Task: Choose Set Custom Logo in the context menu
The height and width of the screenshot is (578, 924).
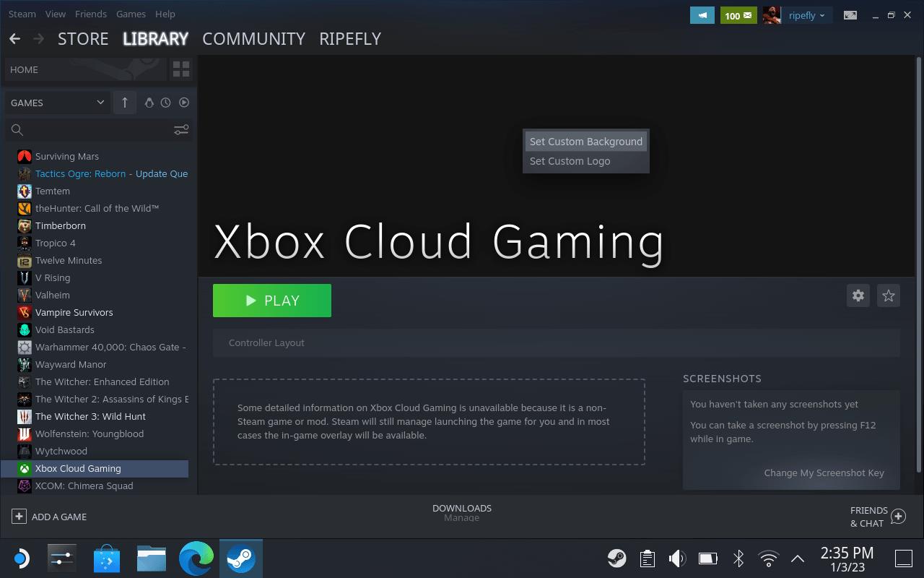Action: [x=570, y=161]
